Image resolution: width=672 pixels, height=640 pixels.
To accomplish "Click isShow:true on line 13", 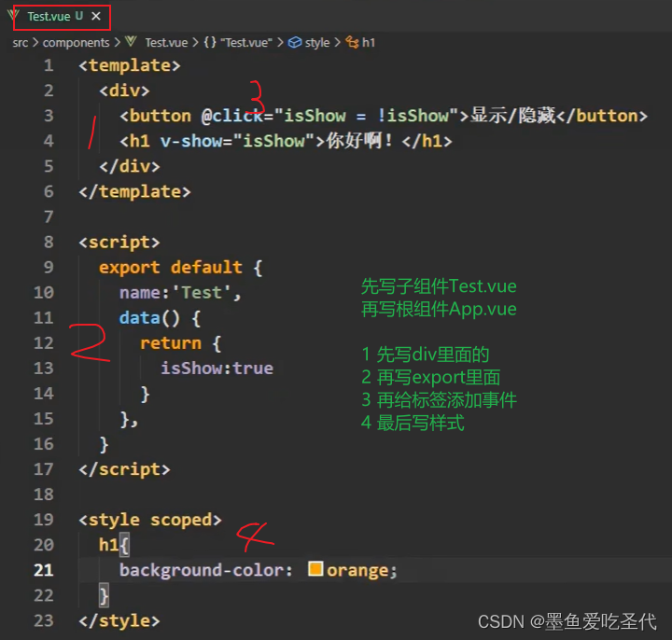I will (x=217, y=369).
